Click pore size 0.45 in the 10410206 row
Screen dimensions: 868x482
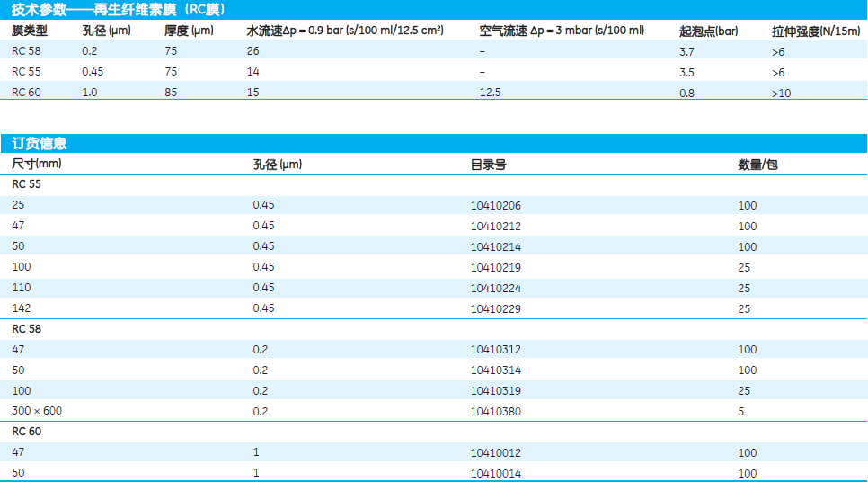tap(263, 205)
